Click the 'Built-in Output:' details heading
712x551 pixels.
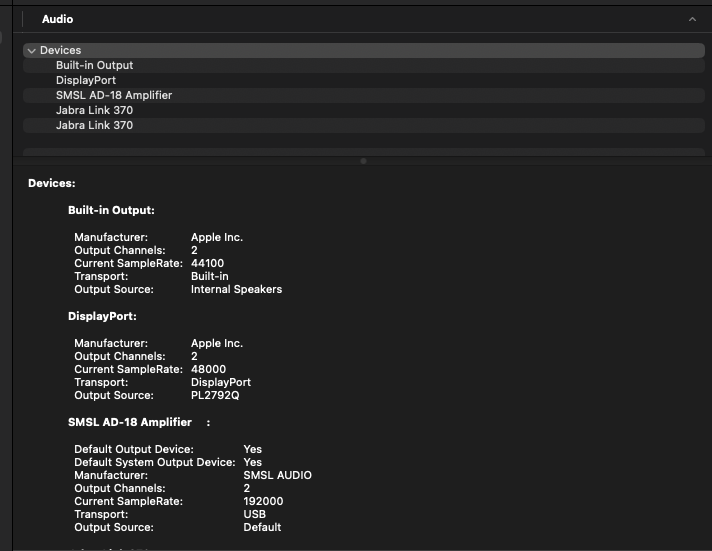tap(111, 210)
